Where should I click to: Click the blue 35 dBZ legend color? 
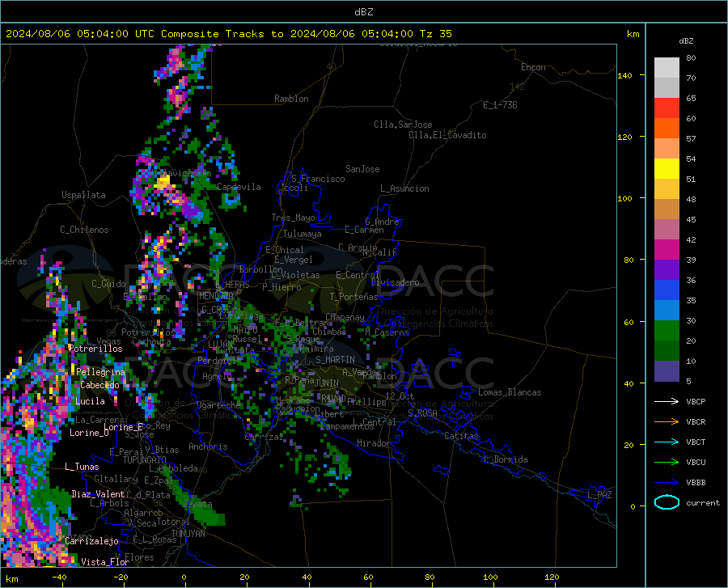[667, 290]
